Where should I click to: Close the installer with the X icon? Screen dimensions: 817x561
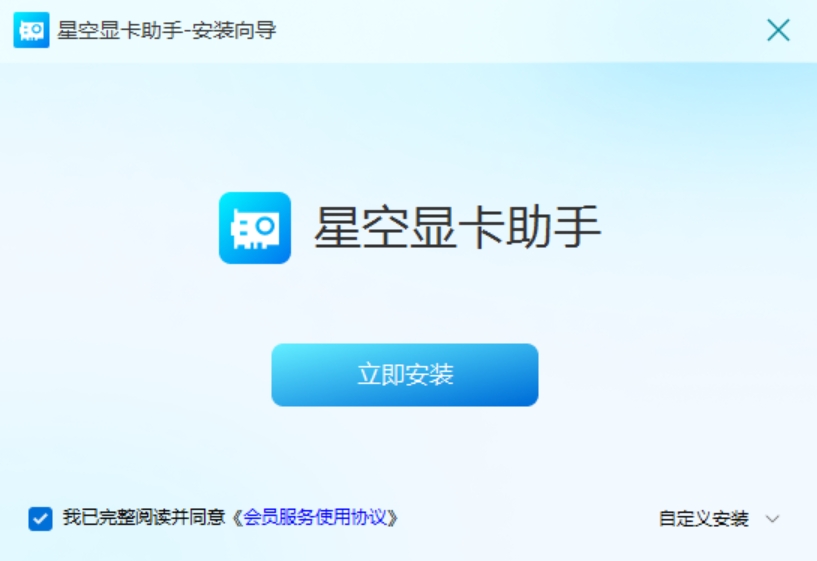pos(778,30)
